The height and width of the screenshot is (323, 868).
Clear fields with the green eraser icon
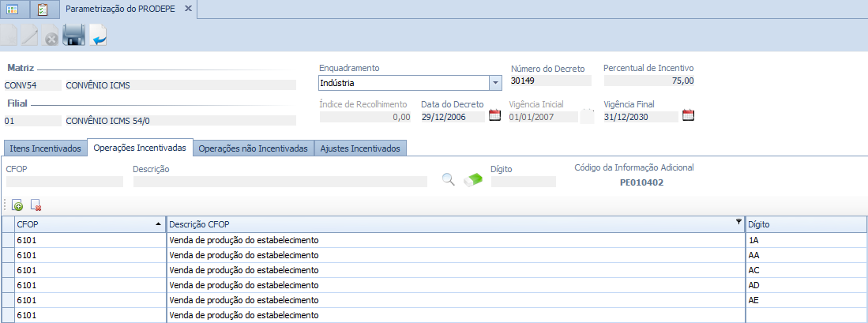point(472,180)
